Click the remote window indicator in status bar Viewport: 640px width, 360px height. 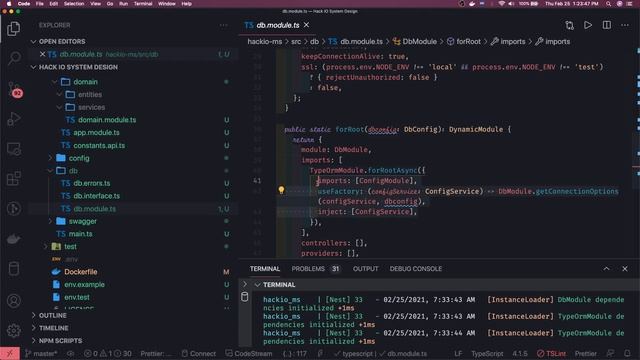tap(10, 353)
